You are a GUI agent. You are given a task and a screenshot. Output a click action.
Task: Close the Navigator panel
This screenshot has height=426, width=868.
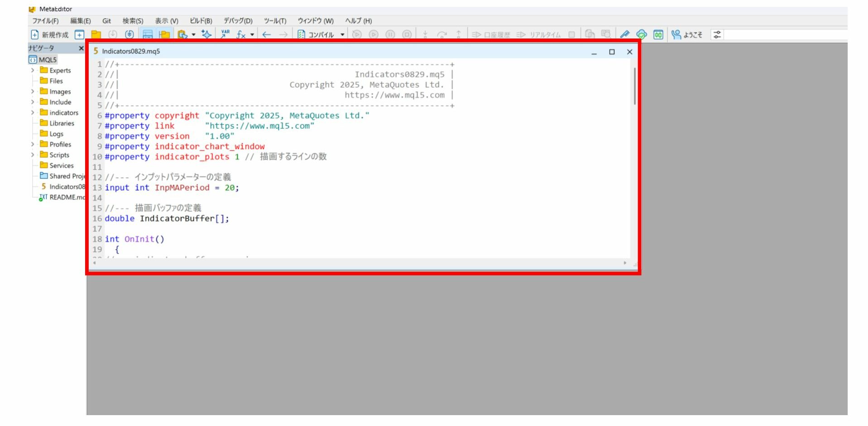[81, 48]
